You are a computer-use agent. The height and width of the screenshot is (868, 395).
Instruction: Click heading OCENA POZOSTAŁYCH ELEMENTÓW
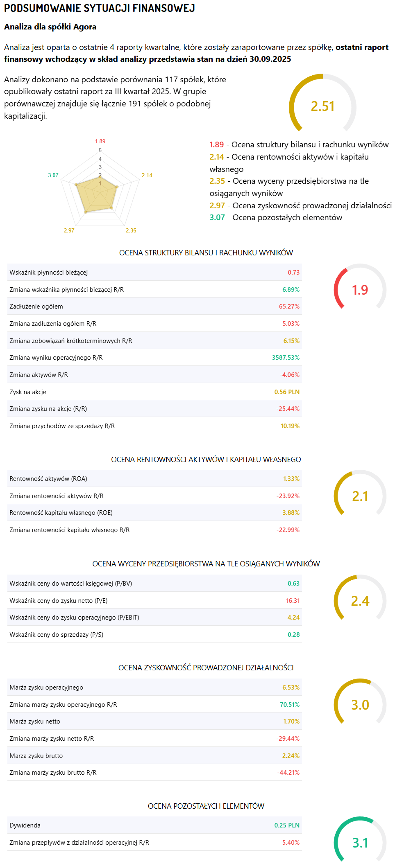click(x=206, y=806)
